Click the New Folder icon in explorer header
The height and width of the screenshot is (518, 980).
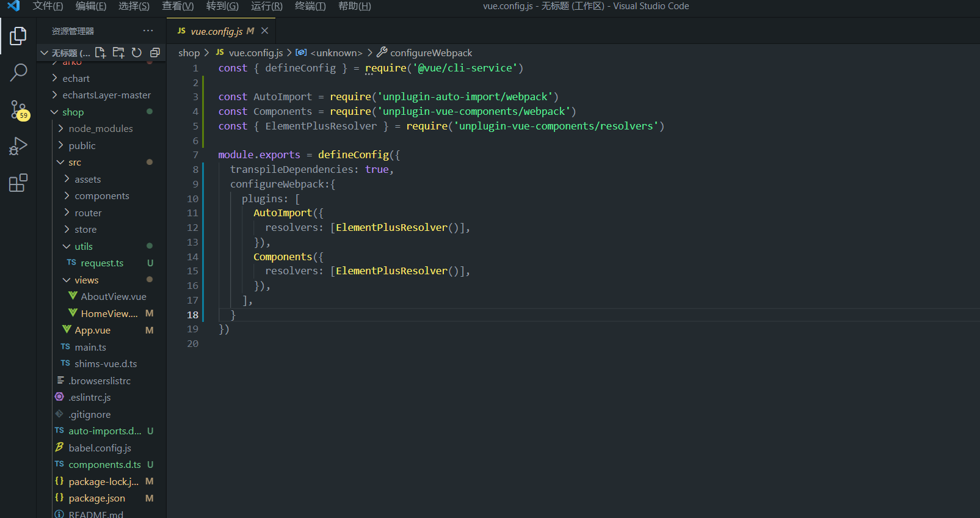pos(118,53)
